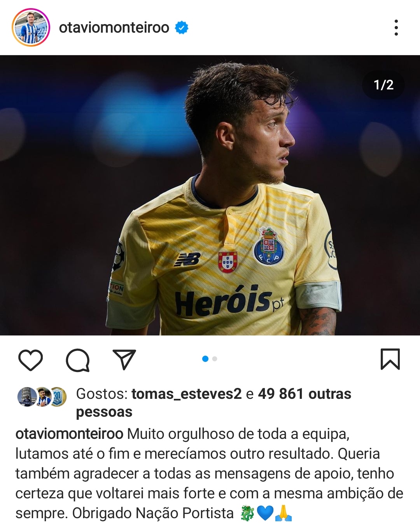Tap the heart like icon
Screen dimensions: 420x524
point(31,360)
